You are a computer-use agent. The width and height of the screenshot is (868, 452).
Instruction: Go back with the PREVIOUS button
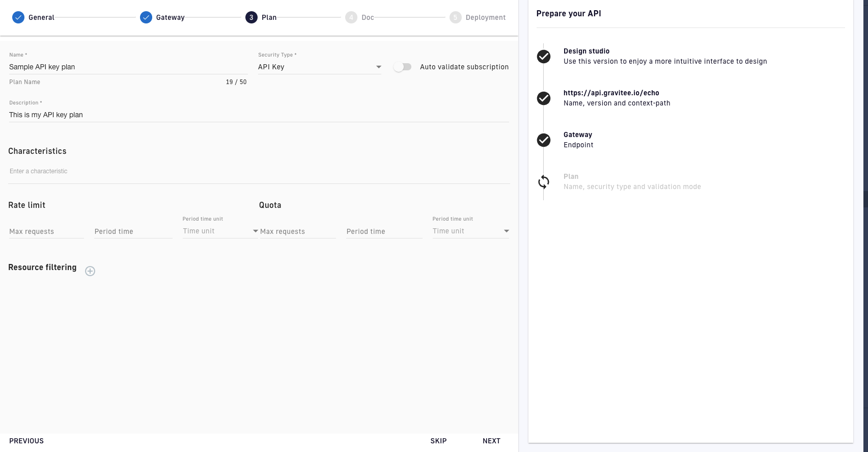click(26, 441)
